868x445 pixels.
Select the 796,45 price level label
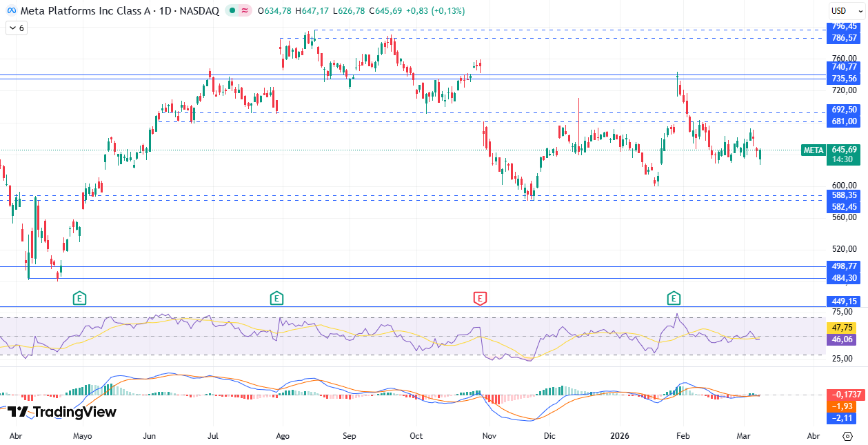844,26
